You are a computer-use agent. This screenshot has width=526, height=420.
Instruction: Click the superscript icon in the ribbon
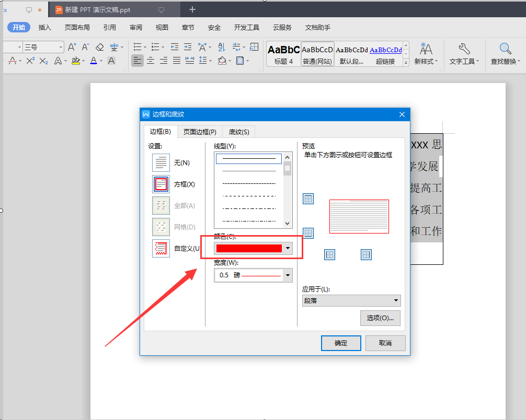[30, 61]
